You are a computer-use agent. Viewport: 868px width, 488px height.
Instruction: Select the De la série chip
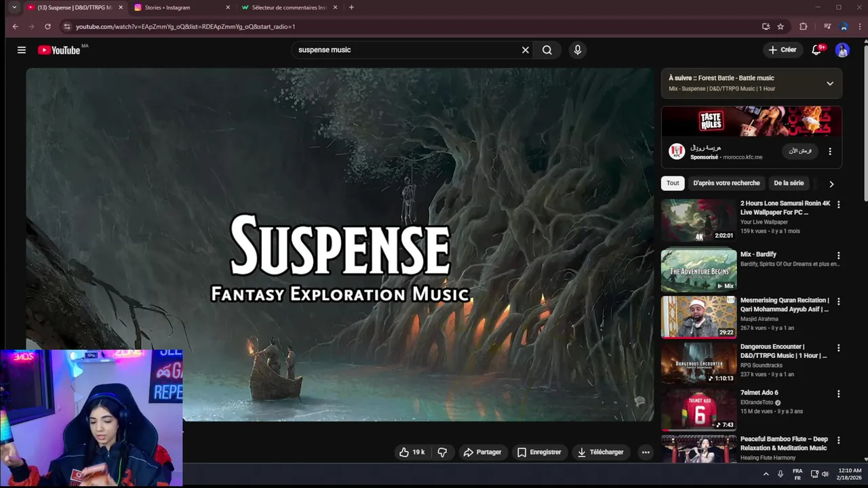point(789,183)
